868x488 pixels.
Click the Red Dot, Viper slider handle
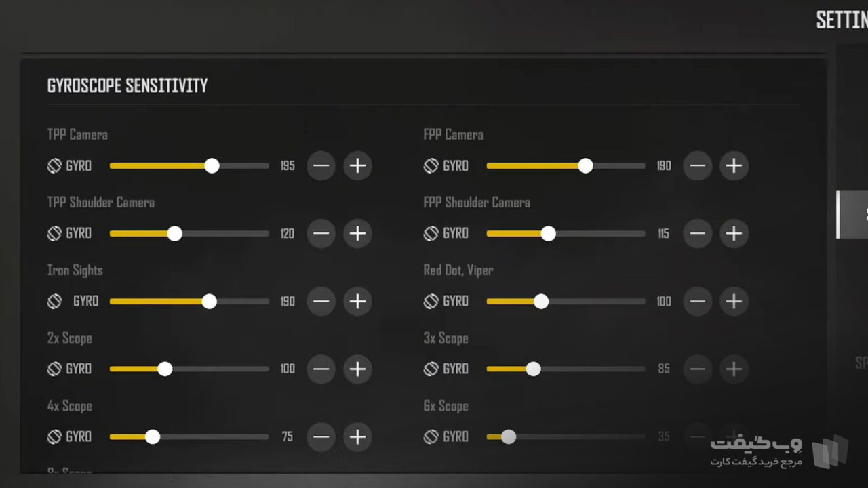coord(540,301)
